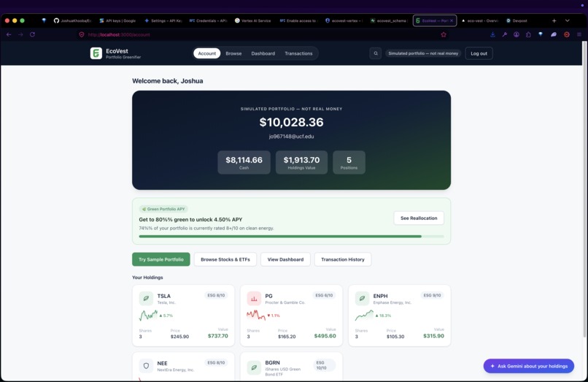Viewport: 588px width, 382px height.
Task: Open the search magnifier in header
Action: [x=376, y=53]
